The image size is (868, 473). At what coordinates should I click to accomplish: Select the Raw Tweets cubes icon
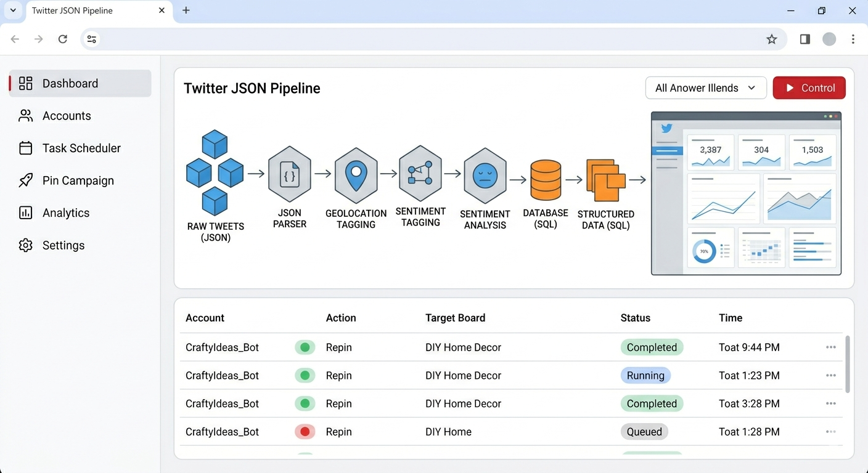coord(215,172)
